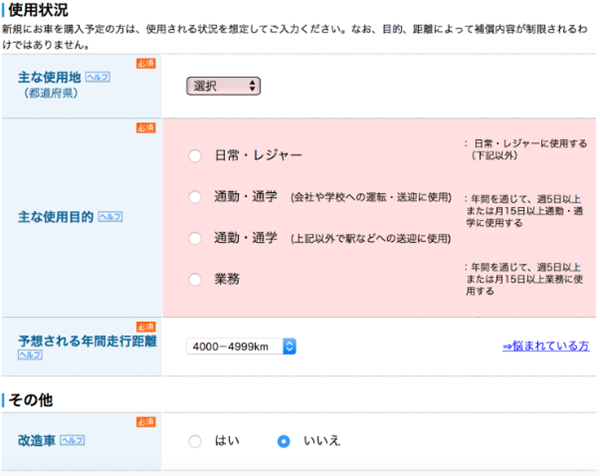The image size is (600, 476).
Task: Click the 使用状況 section heading
Action: [38, 10]
